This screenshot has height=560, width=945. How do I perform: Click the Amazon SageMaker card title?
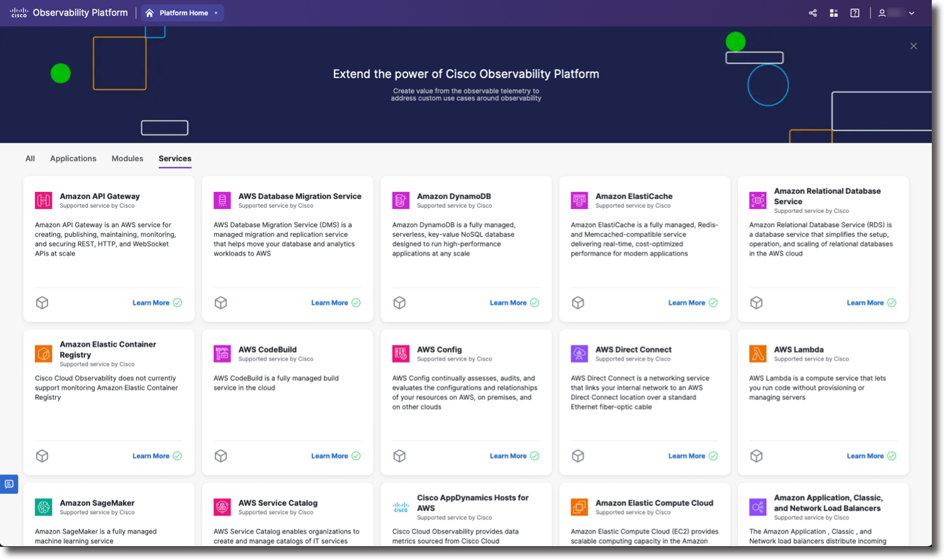coord(97,503)
